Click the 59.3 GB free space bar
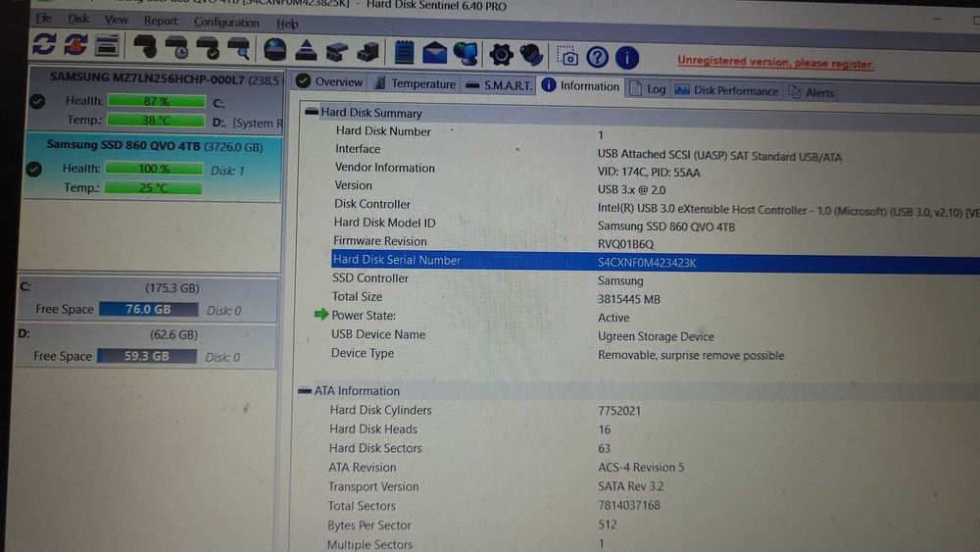Viewport: 980px width, 552px height. [147, 356]
